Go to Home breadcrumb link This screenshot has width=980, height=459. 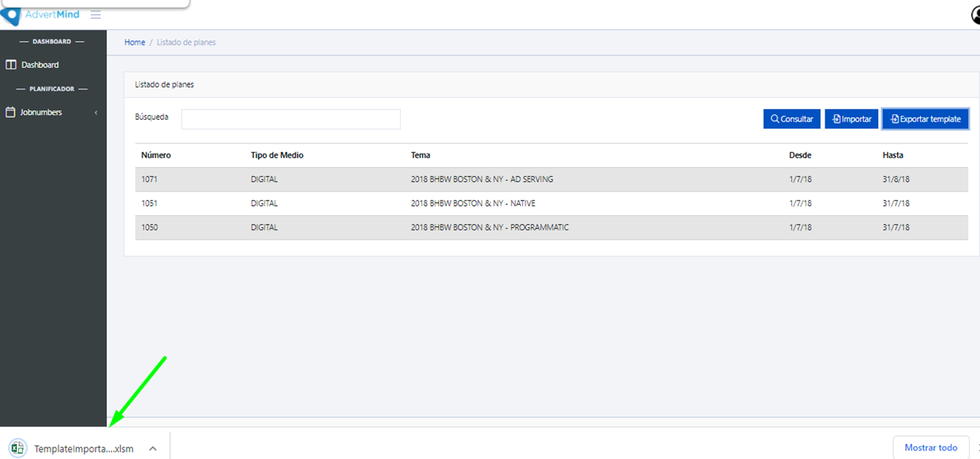[134, 43]
